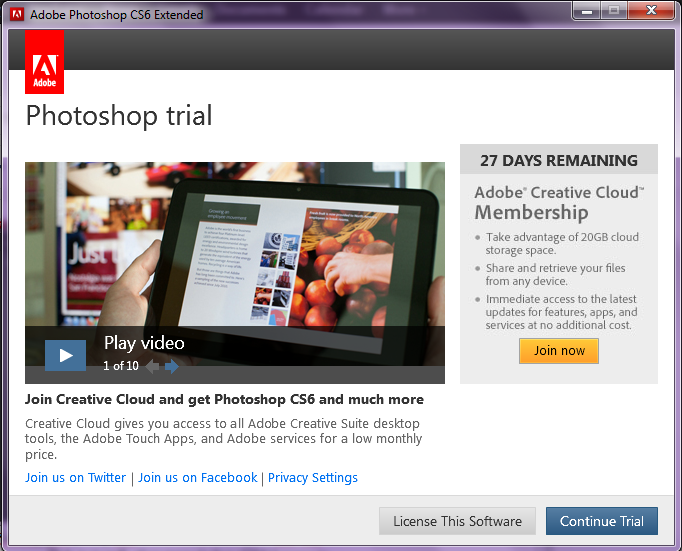Close the Photoshop trial dialog window
The height and width of the screenshot is (551, 682).
coord(651,11)
